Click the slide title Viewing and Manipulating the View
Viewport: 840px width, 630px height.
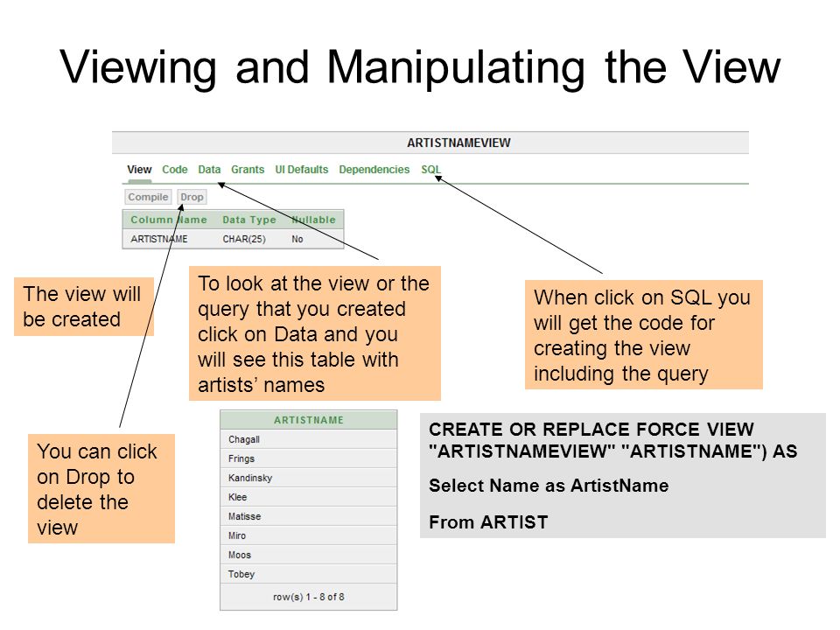pos(420,67)
